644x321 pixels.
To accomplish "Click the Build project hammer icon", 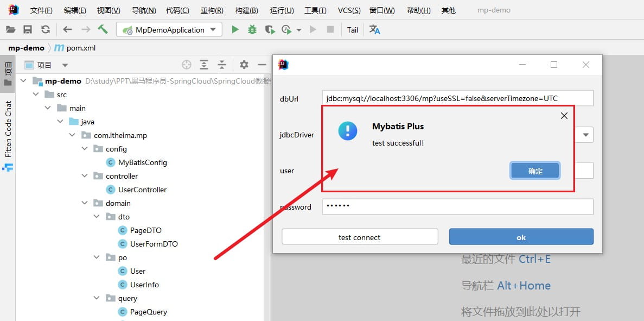I will 103,30.
